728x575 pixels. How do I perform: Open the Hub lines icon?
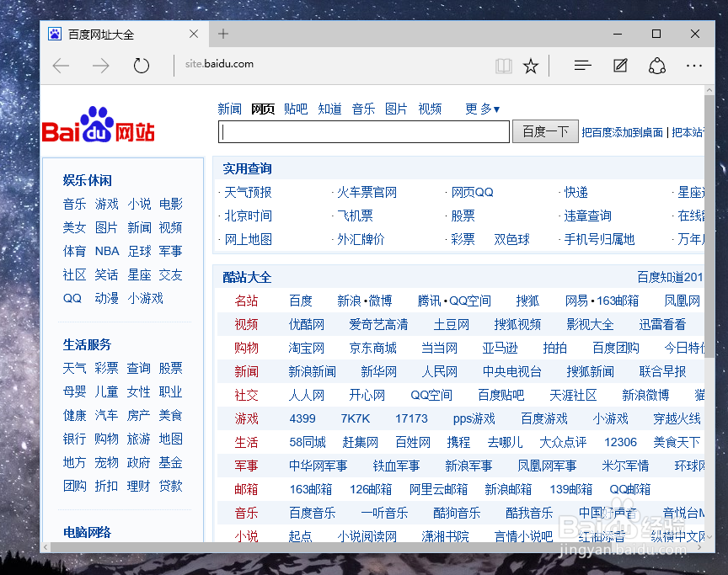[583, 66]
